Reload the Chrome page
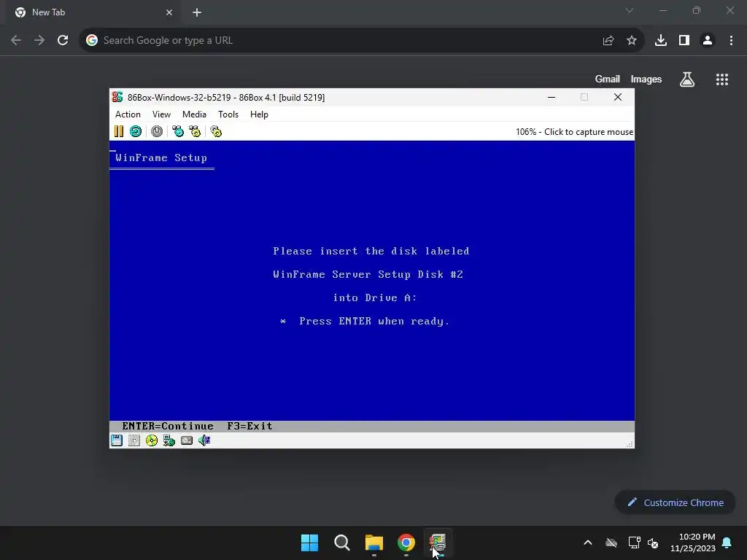This screenshot has width=747, height=560. pos(63,40)
